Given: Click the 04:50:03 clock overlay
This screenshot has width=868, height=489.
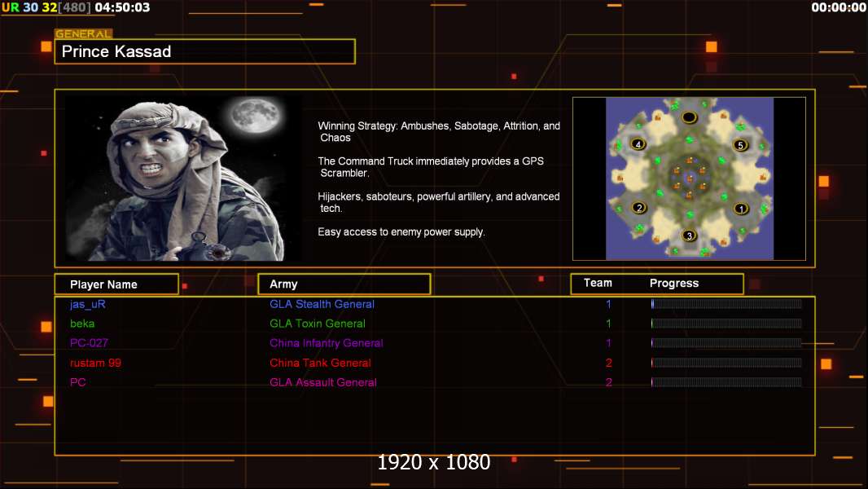Looking at the screenshot, I should (122, 7).
